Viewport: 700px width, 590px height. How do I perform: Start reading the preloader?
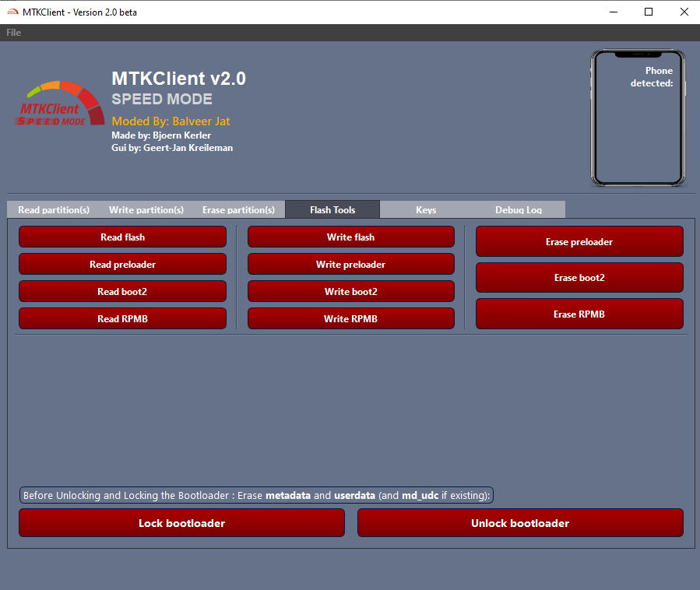point(122,264)
